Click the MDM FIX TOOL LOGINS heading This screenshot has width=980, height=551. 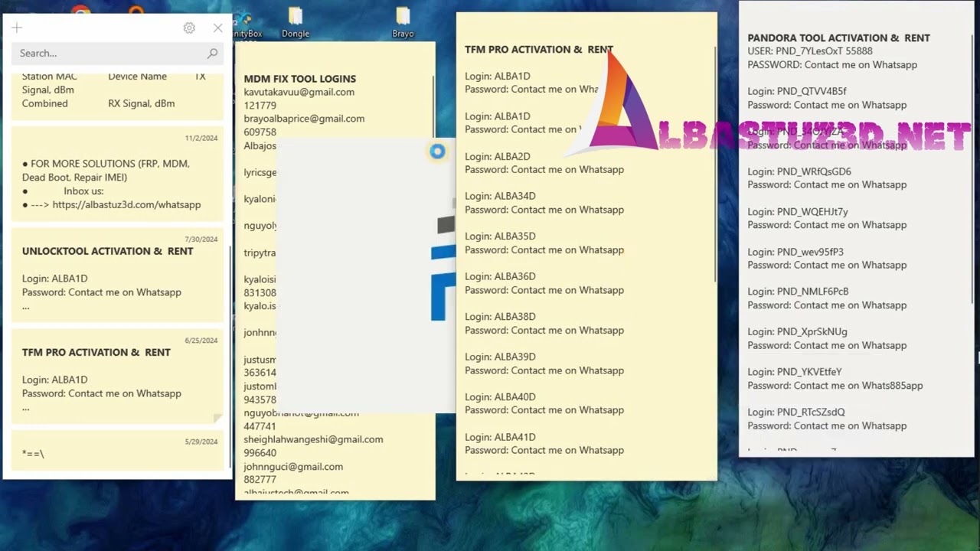300,79
